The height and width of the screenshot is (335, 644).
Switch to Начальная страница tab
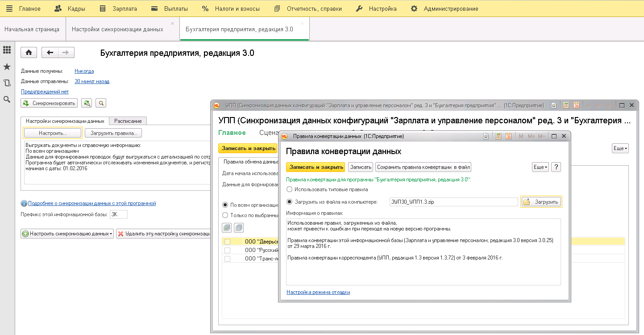(32, 29)
